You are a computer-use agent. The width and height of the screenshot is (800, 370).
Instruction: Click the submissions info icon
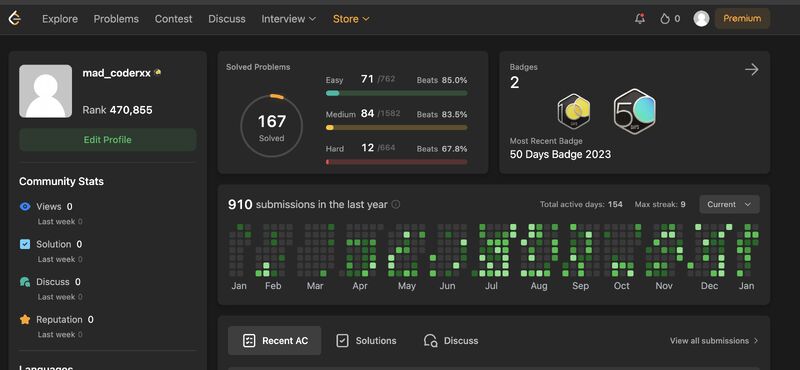(396, 205)
